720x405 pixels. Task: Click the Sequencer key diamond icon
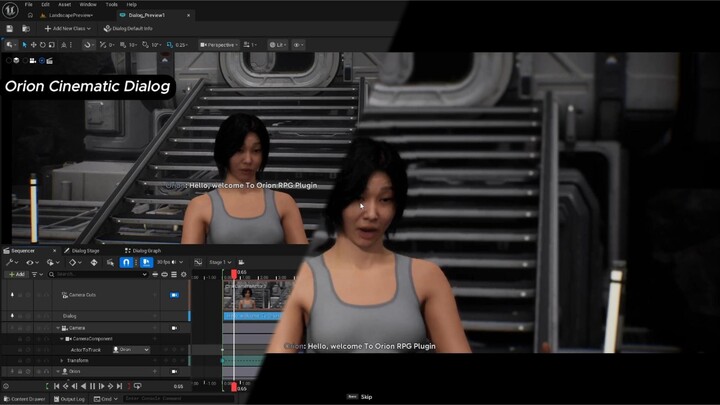[74, 262]
